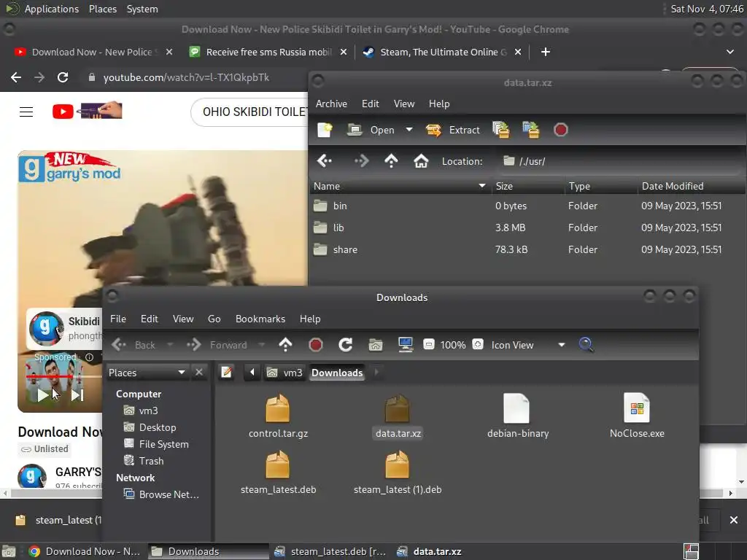Show previous path buttons arrow

pyautogui.click(x=252, y=373)
